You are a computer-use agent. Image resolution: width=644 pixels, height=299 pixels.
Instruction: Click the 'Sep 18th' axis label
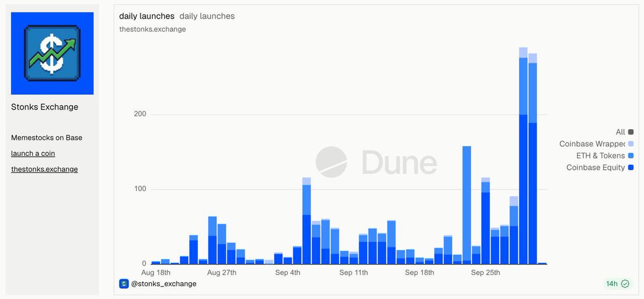[420, 273]
